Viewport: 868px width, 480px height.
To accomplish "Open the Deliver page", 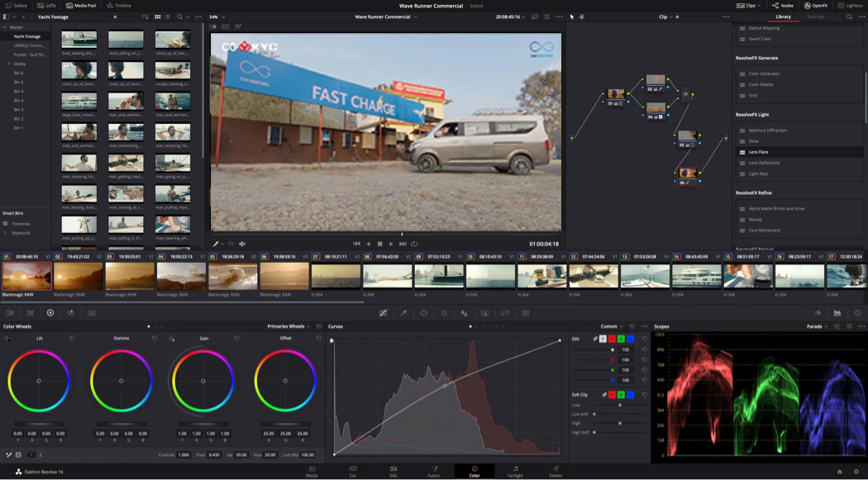I will 556,471.
